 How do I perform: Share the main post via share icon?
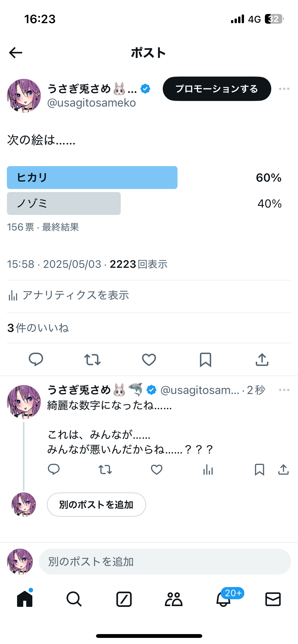(x=262, y=359)
